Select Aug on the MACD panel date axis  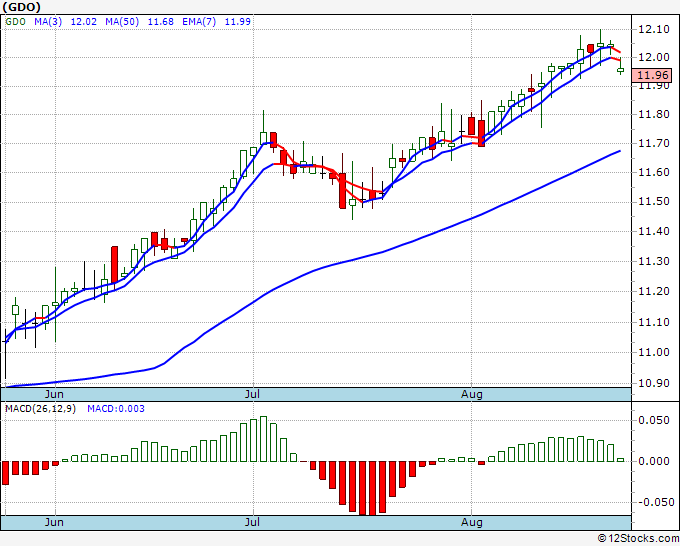click(x=471, y=522)
